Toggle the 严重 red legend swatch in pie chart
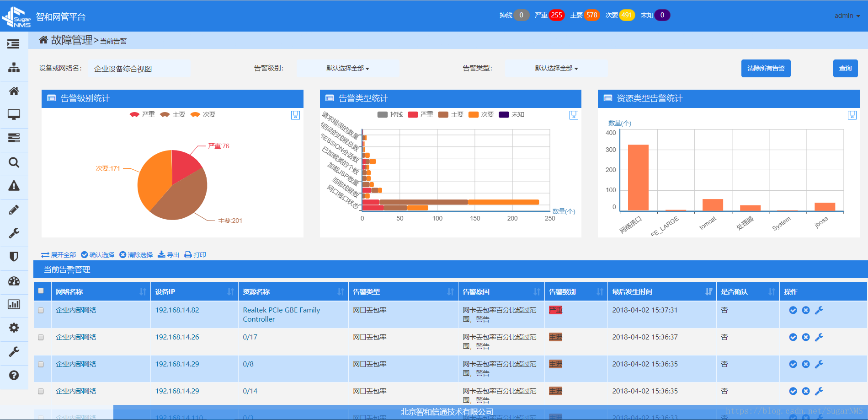 coord(134,114)
